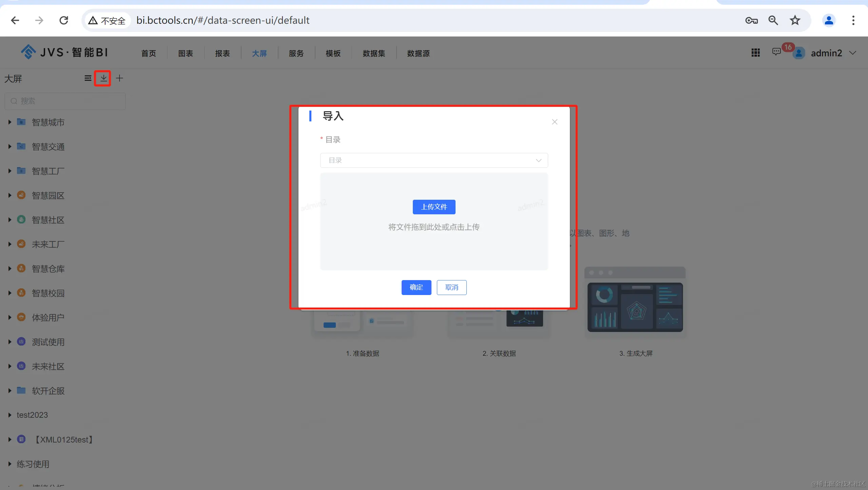Close the 导入 dialog
This screenshot has width=868, height=490.
point(555,122)
